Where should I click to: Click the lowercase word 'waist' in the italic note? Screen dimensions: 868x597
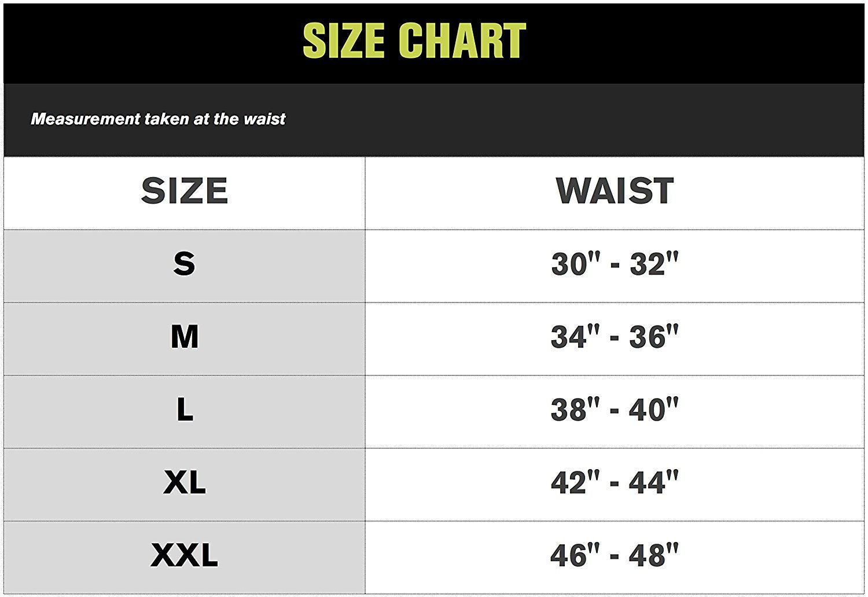(x=264, y=119)
